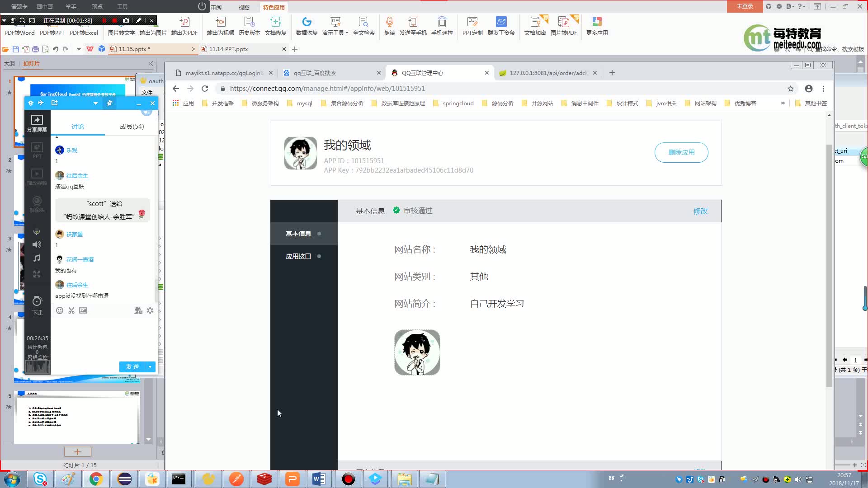
Task: Open emoji picker in chat panel
Action: coord(60,310)
